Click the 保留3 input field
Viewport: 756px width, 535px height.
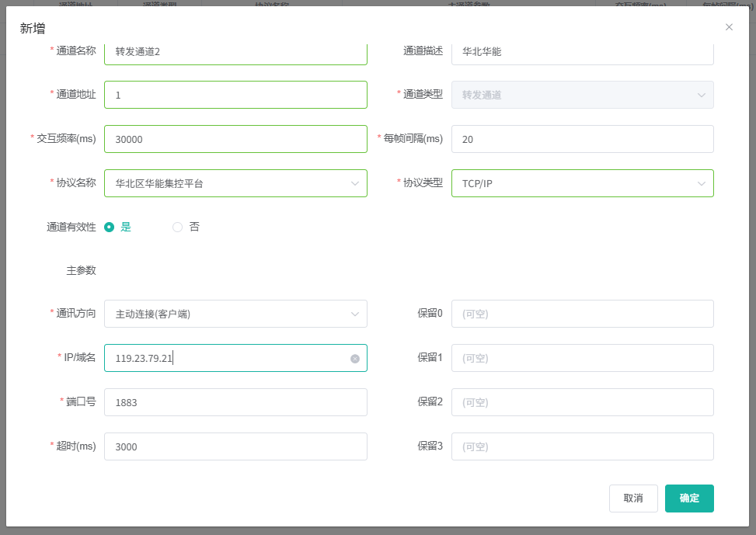click(x=582, y=446)
